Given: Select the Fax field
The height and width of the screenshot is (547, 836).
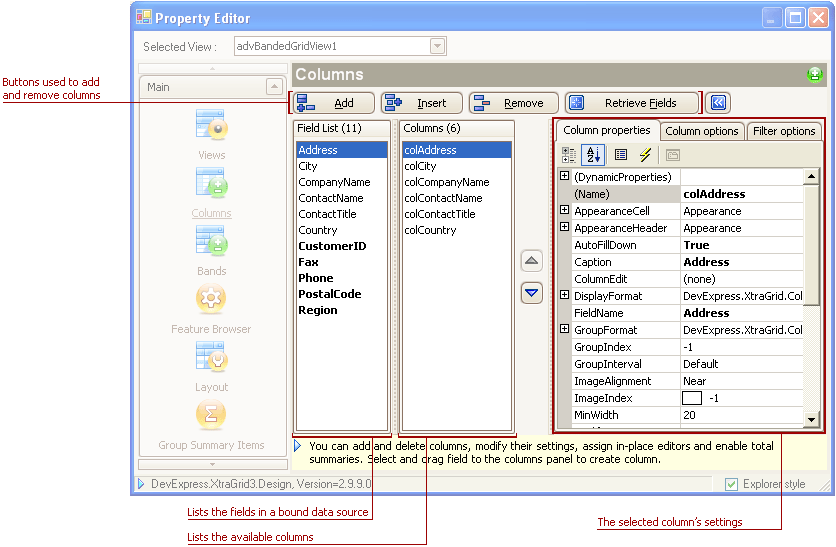Looking at the screenshot, I should pos(342,262).
